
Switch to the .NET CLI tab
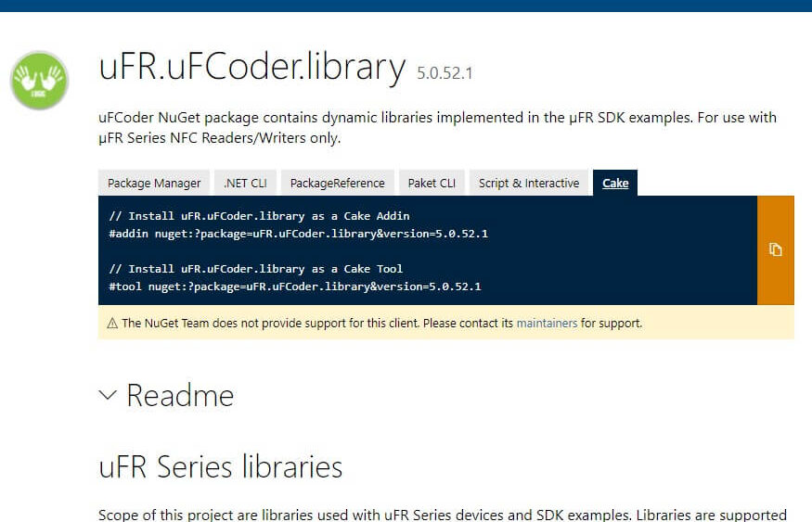(246, 184)
